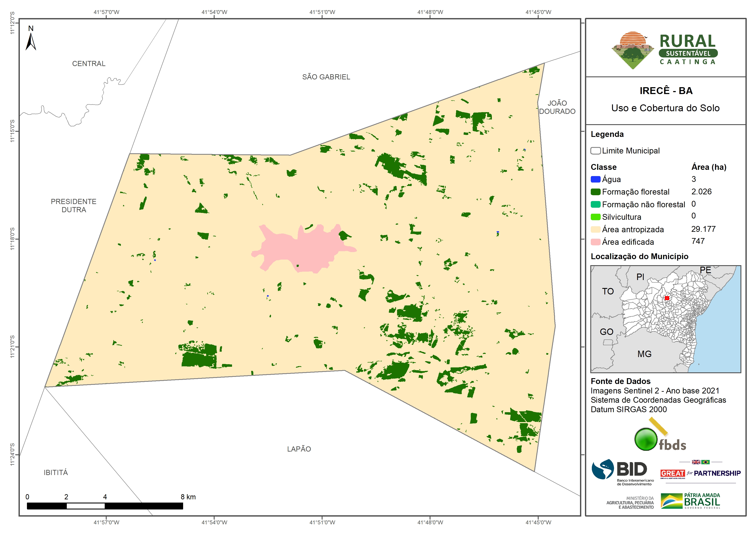Click the fbds green circle logo

[646, 439]
